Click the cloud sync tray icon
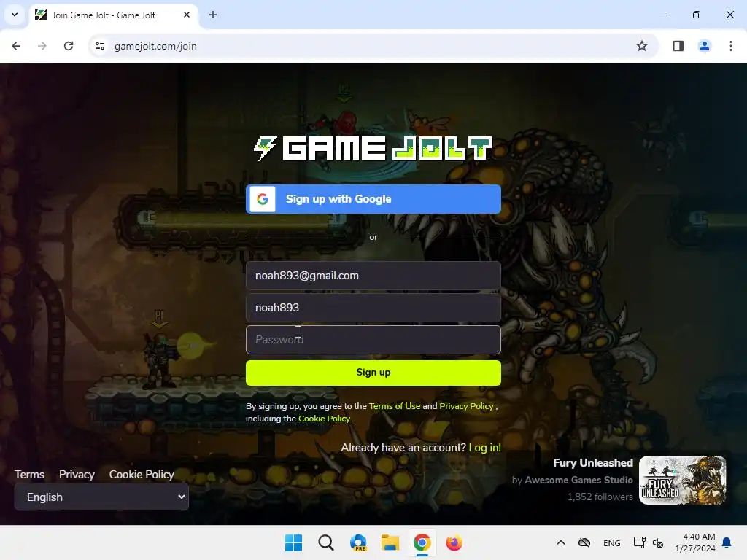Image resolution: width=747 pixels, height=560 pixels. [x=584, y=542]
